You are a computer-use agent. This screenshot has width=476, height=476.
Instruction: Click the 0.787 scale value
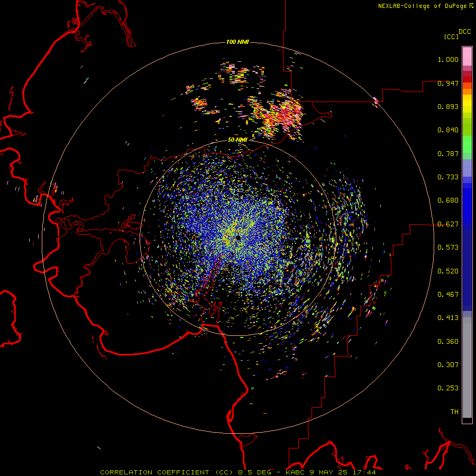[x=448, y=153]
